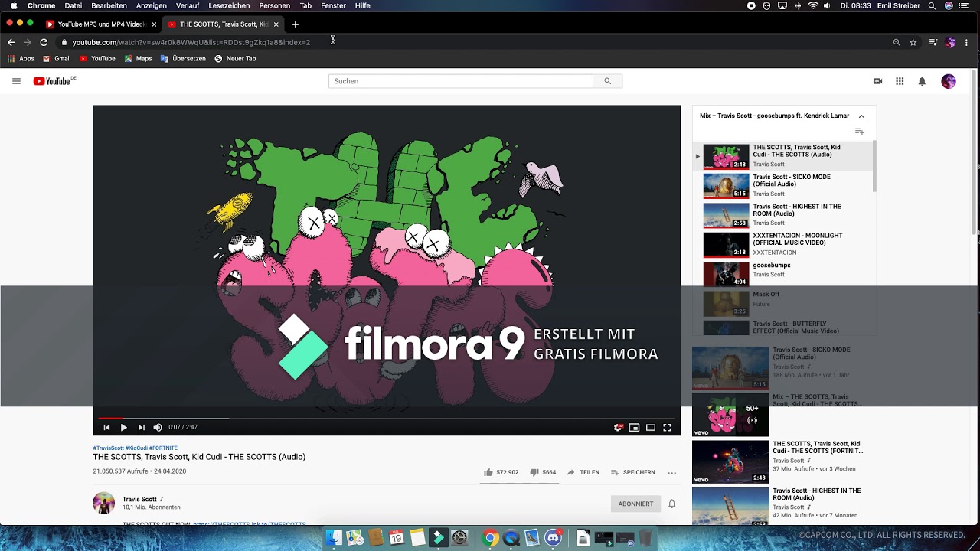Open Discord from the Dock
The image size is (980, 551).
tap(553, 538)
